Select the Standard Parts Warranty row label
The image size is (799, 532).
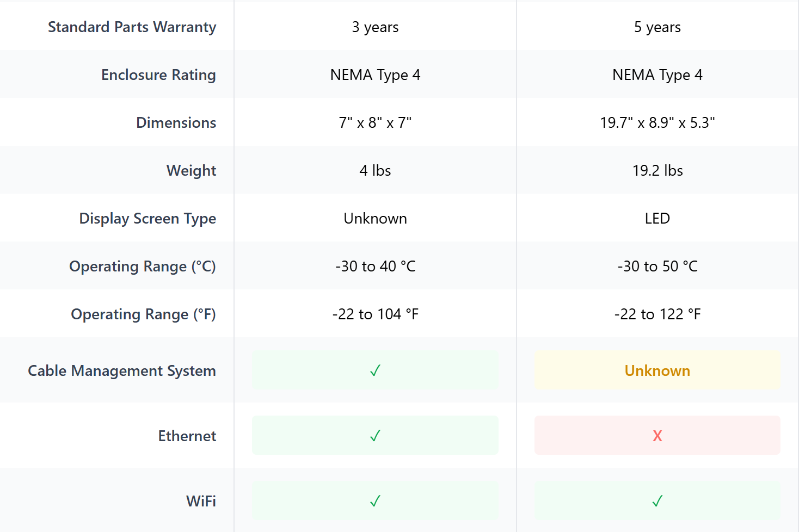coord(132,27)
